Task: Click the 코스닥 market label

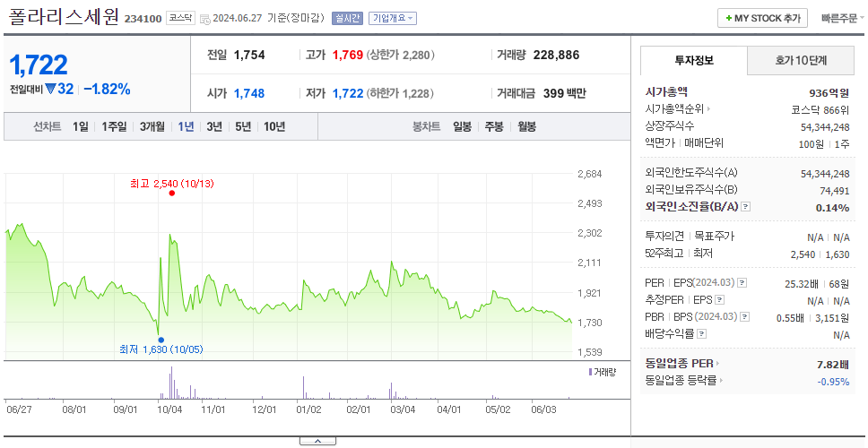Action: (180, 18)
